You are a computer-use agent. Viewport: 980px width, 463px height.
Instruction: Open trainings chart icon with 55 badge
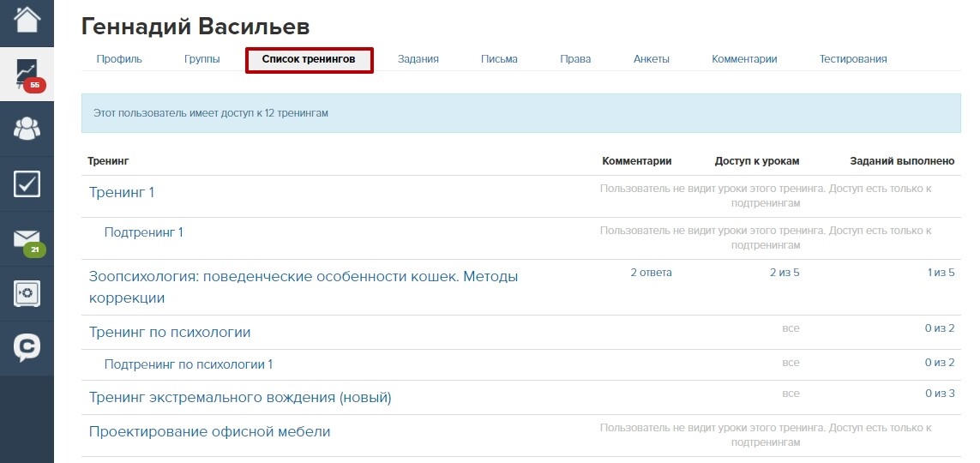pos(27,74)
